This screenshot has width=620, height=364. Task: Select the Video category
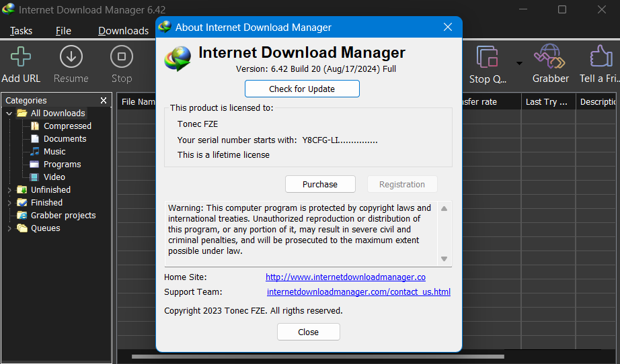click(54, 177)
